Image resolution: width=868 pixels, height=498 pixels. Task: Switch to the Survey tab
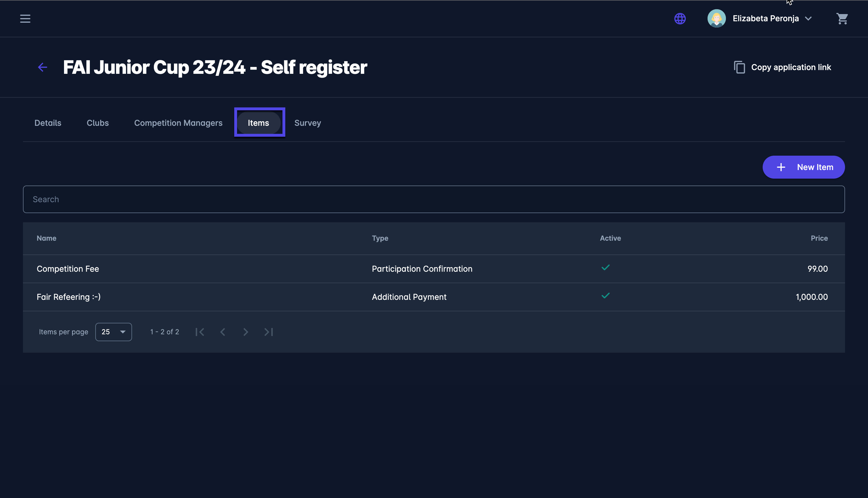(x=307, y=123)
